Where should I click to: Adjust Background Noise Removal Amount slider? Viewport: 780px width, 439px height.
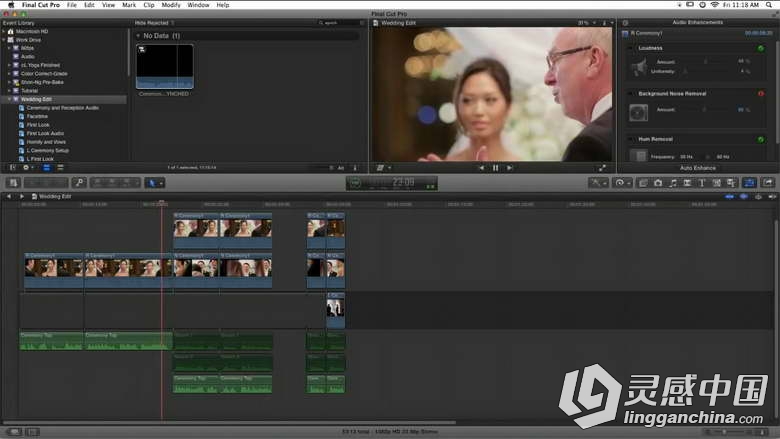pos(706,109)
